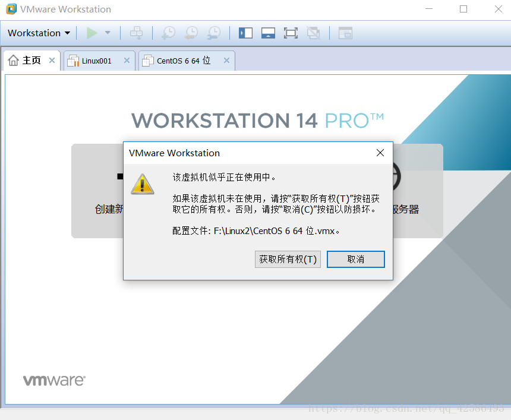This screenshot has height=420, width=511.
Task: Enter full screen mode icon
Action: coord(291,33)
